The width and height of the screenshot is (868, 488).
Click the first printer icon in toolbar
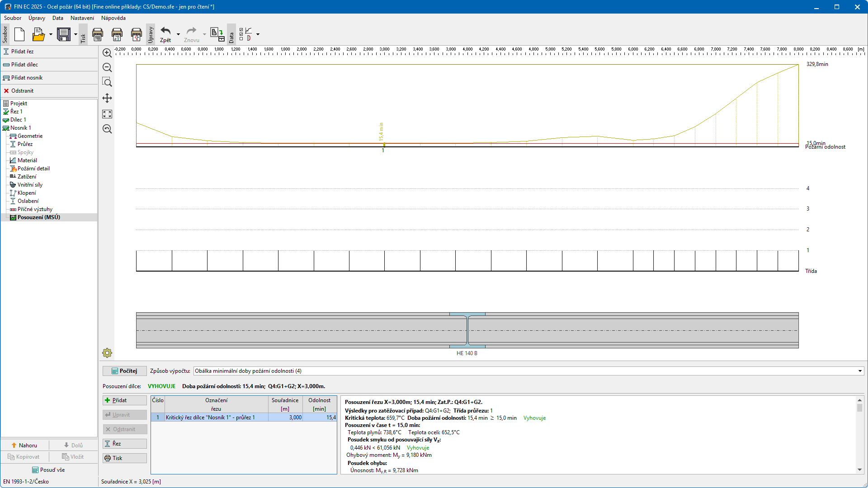click(98, 34)
